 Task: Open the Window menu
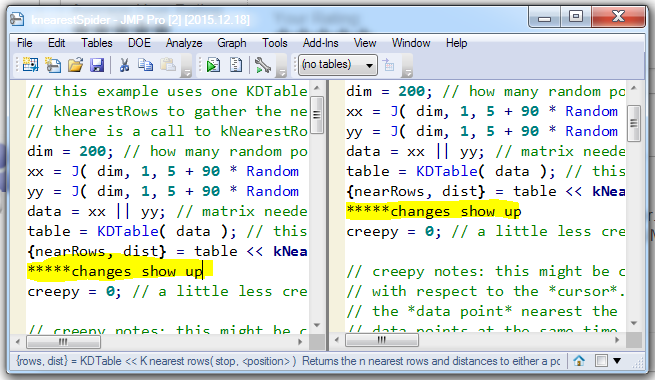pos(411,43)
